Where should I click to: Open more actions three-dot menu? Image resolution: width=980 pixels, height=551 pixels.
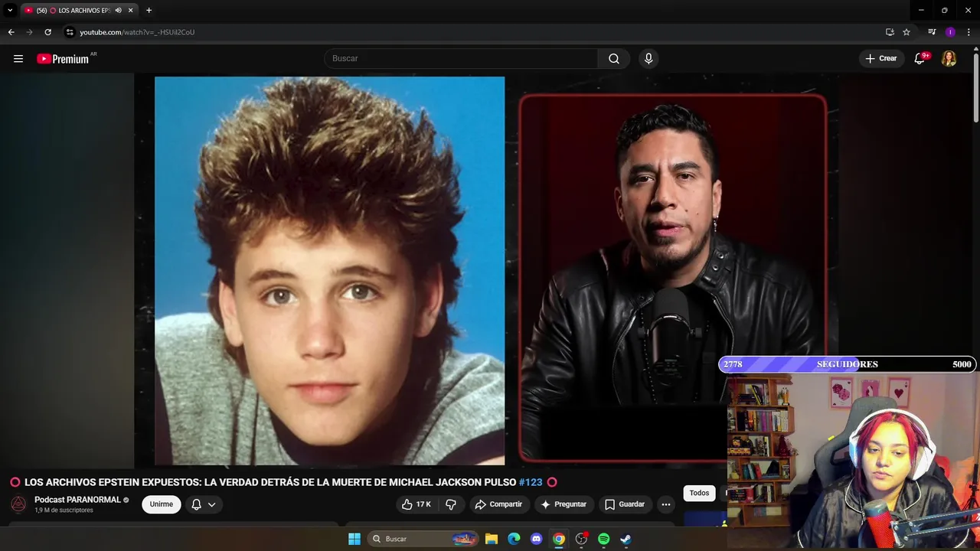(666, 504)
